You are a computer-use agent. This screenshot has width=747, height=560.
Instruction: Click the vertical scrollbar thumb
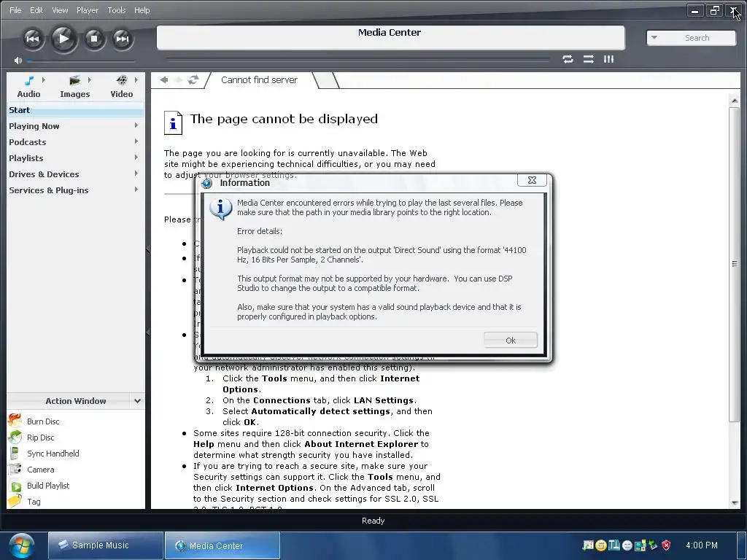point(734,264)
